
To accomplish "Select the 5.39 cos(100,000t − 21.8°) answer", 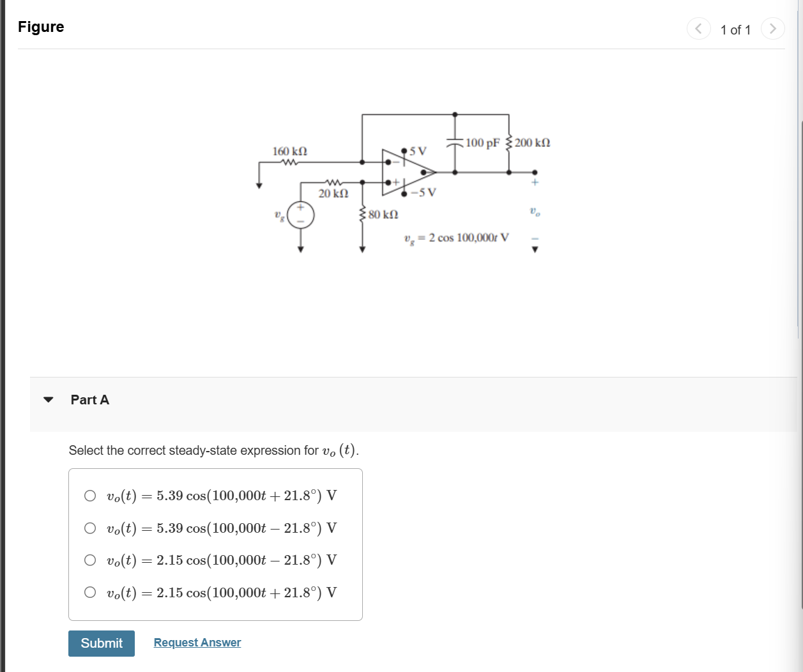I will tap(90, 528).
